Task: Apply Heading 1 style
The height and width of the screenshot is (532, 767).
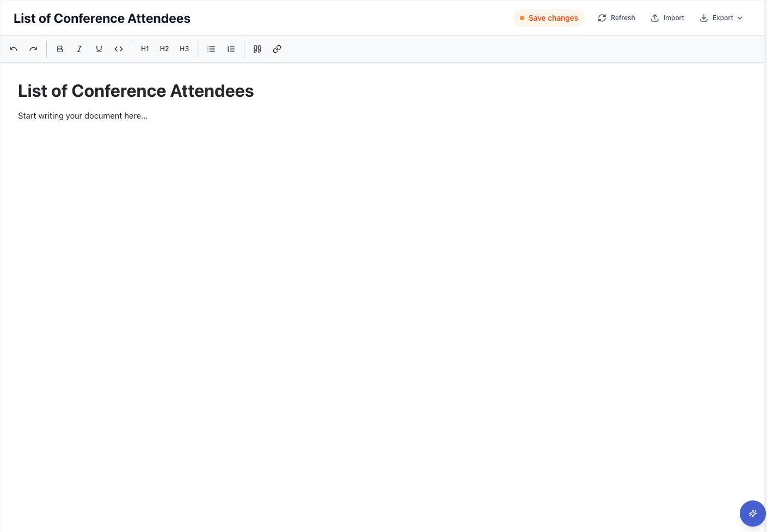Action: pos(145,48)
